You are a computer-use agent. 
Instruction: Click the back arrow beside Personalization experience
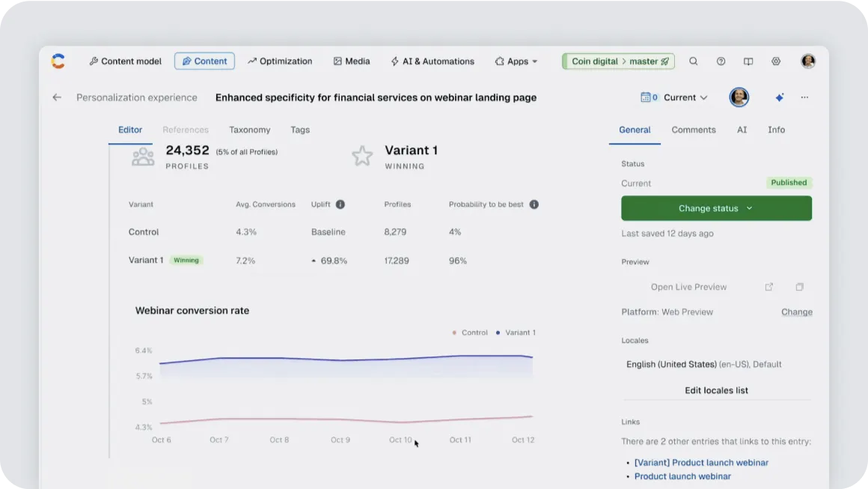click(x=57, y=97)
